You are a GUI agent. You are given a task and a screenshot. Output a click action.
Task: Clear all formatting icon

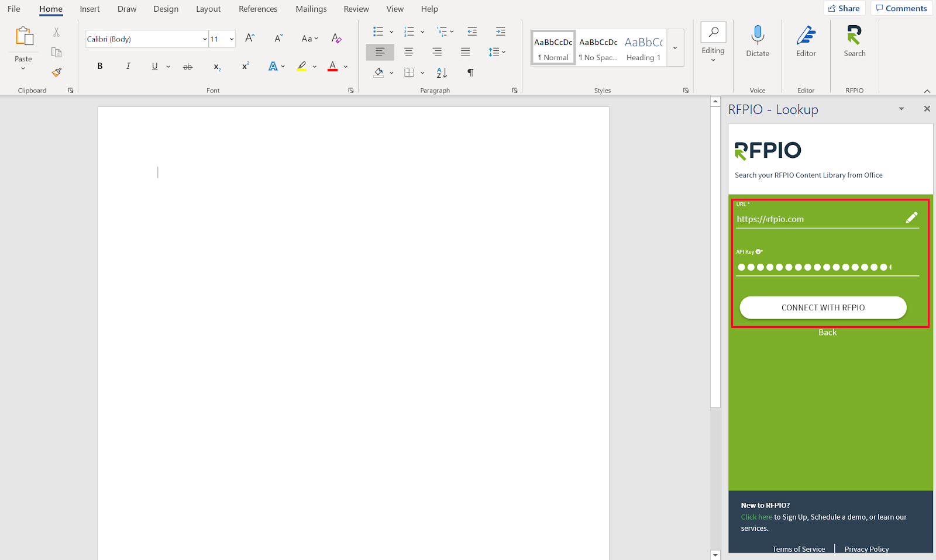[x=336, y=39]
